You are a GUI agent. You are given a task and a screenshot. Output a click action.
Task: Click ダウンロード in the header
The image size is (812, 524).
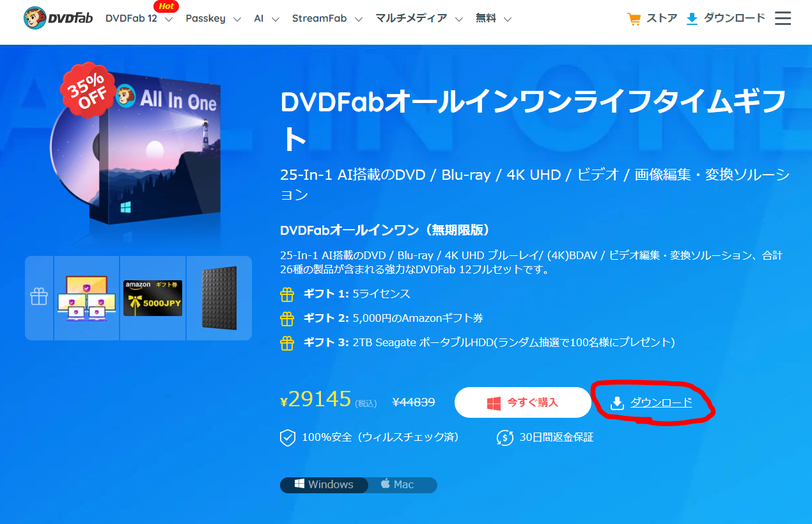click(x=734, y=19)
